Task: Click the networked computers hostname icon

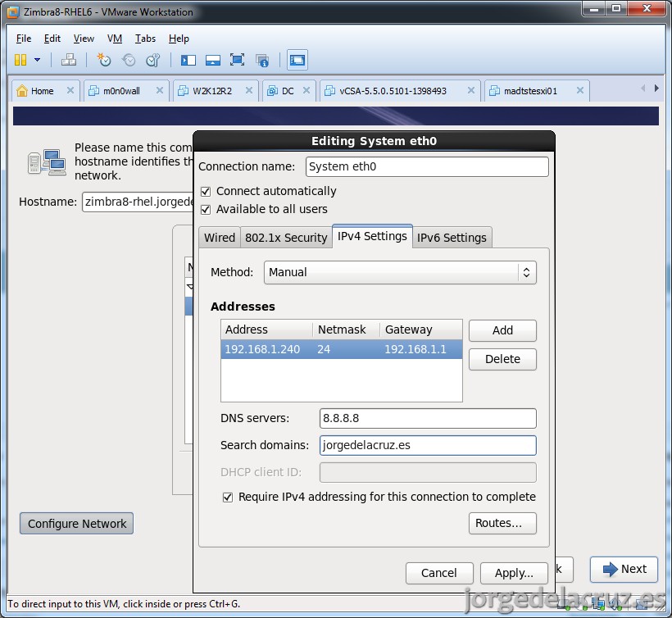Action: coord(48,162)
